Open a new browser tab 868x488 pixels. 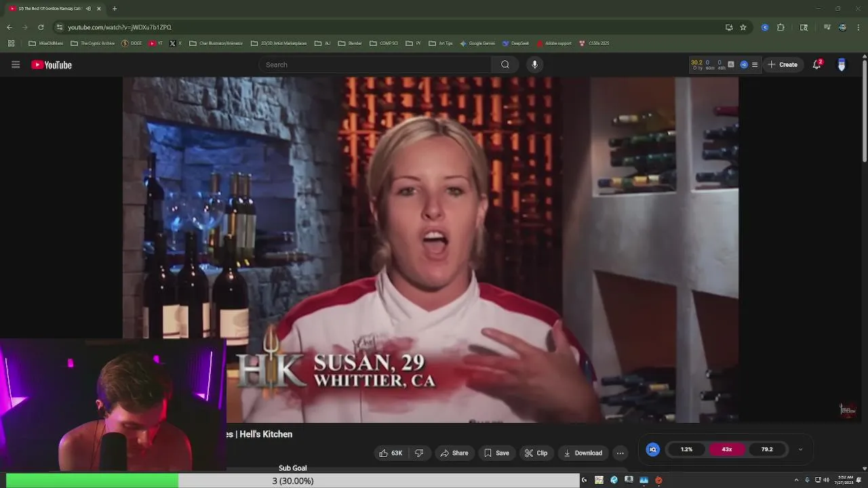pyautogui.click(x=115, y=9)
